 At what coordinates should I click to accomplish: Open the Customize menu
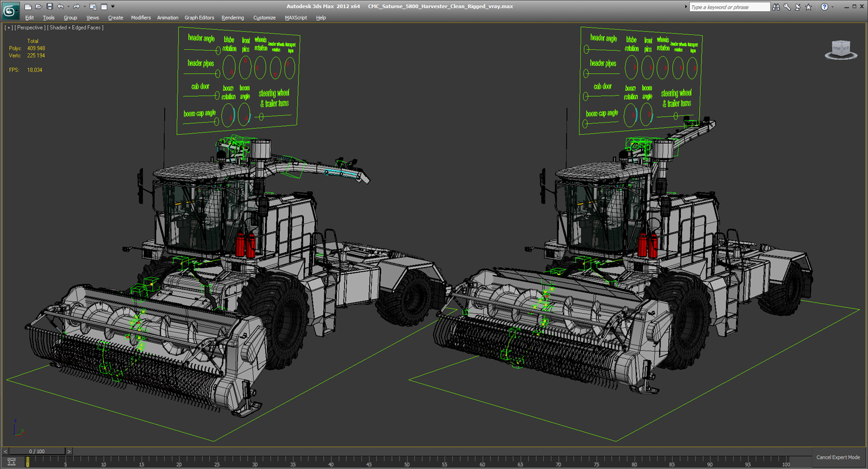click(x=265, y=18)
